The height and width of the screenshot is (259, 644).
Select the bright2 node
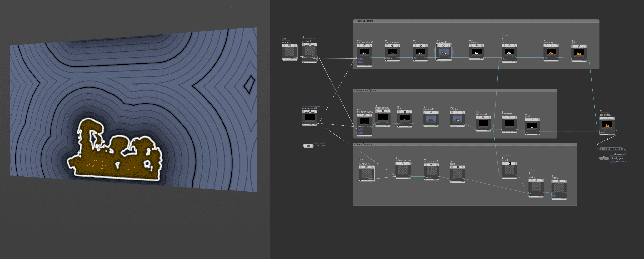click(559, 190)
